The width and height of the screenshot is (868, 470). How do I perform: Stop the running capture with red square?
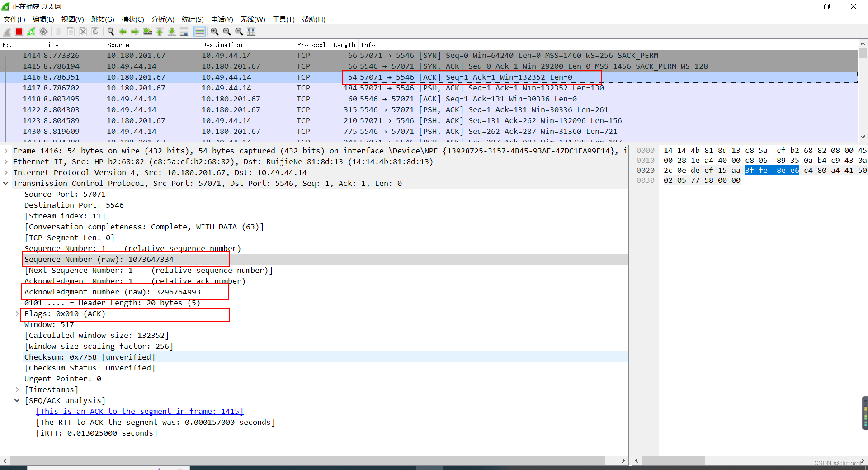coord(19,32)
